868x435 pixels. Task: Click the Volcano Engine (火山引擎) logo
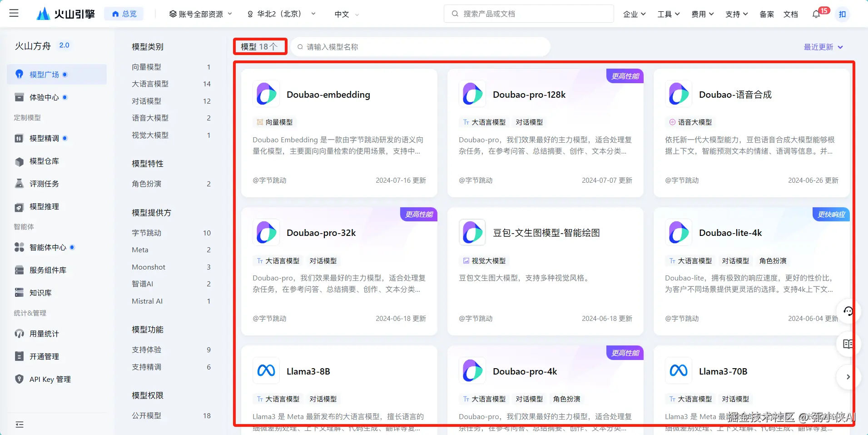[x=66, y=14]
